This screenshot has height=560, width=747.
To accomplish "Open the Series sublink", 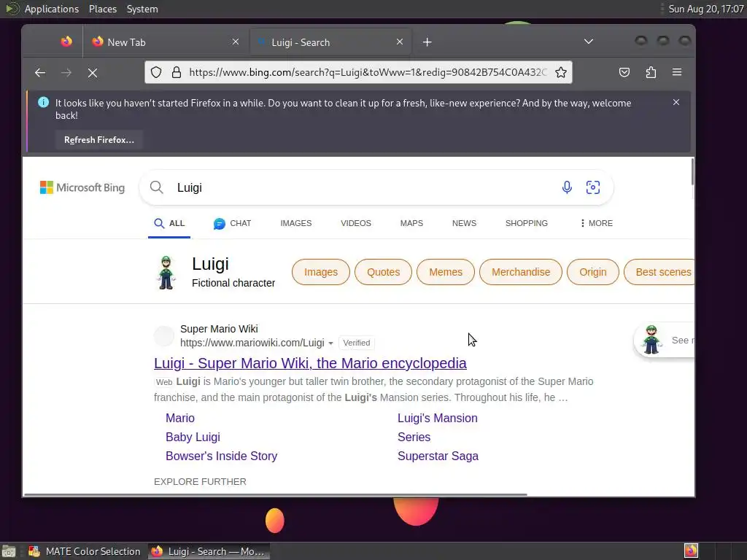I will [x=414, y=437].
